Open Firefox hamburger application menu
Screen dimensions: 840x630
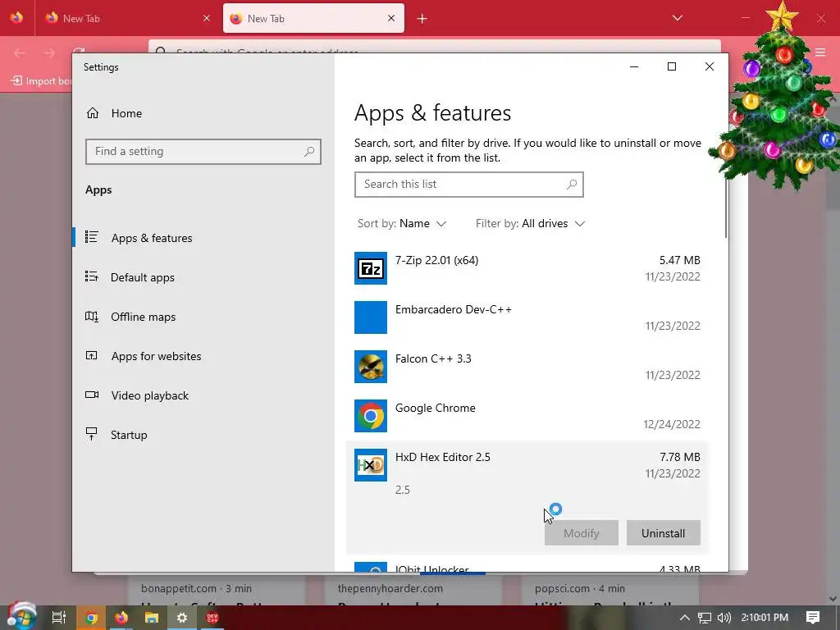820,52
